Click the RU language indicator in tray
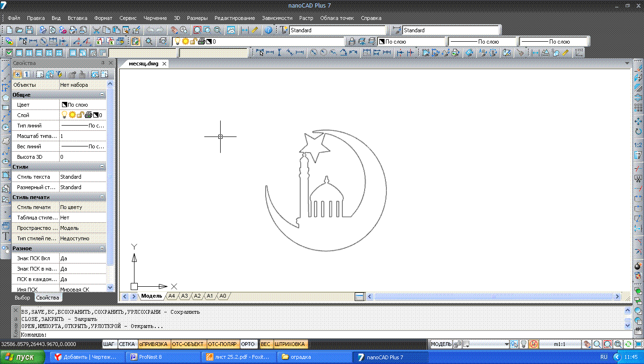644x364 pixels. click(x=604, y=357)
